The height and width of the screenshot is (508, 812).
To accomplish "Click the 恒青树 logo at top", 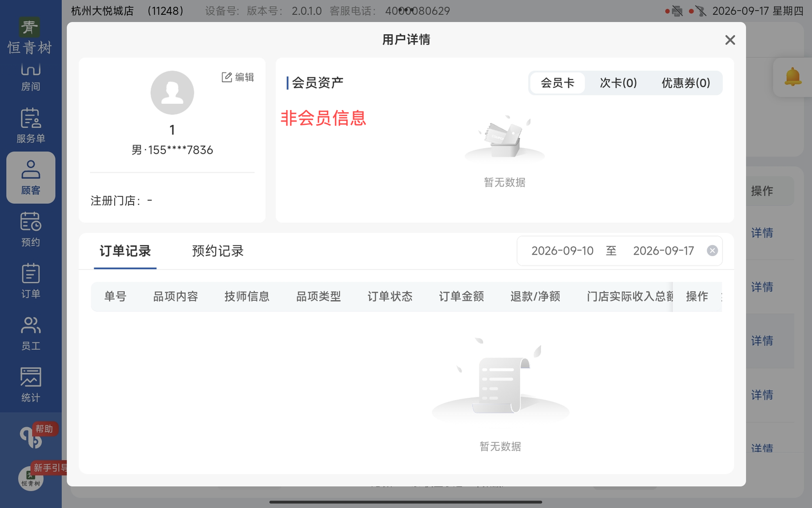I will coord(30,35).
